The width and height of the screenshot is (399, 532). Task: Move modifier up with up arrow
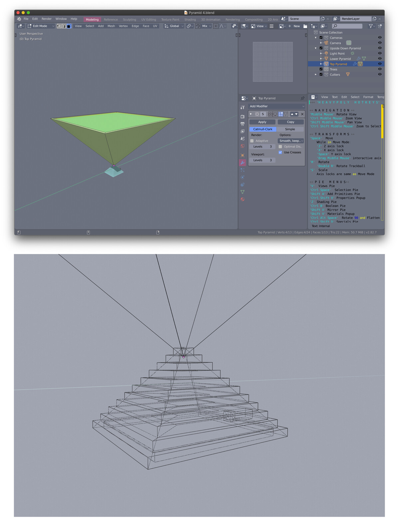coord(292,114)
